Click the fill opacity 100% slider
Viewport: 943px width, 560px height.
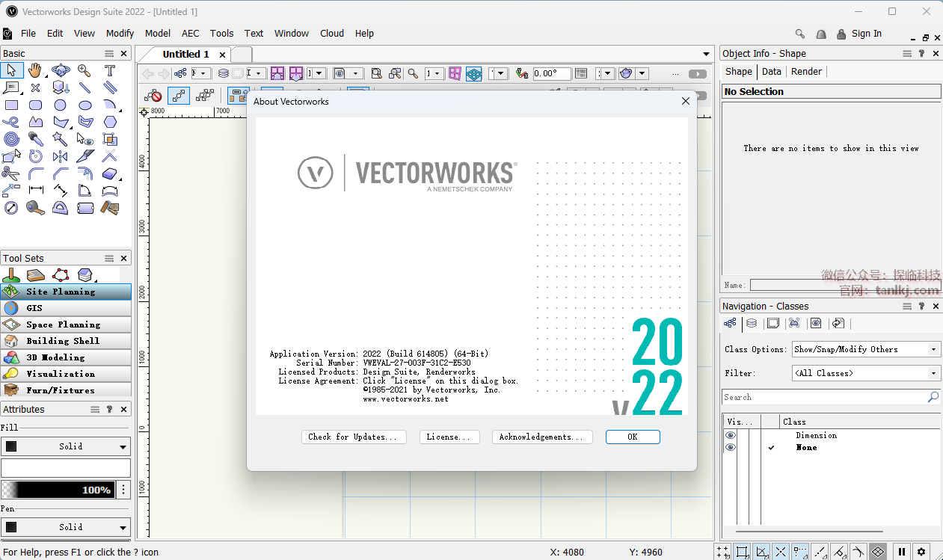tap(58, 490)
